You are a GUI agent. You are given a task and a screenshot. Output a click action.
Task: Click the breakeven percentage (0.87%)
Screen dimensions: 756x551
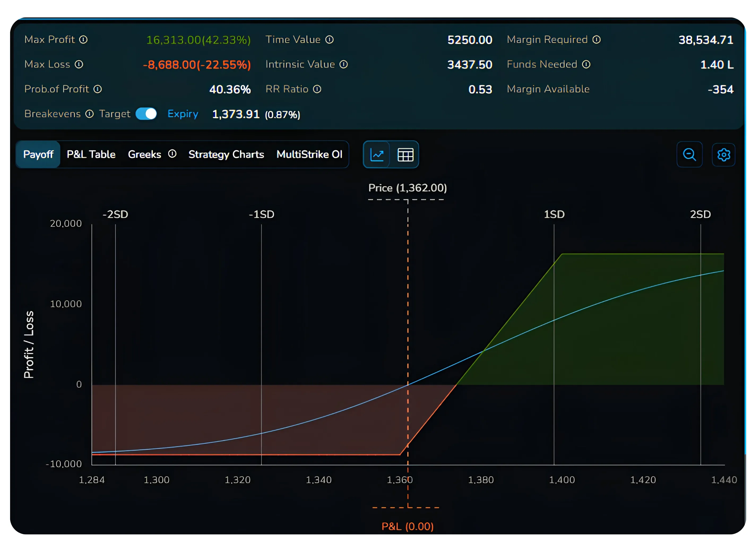282,115
